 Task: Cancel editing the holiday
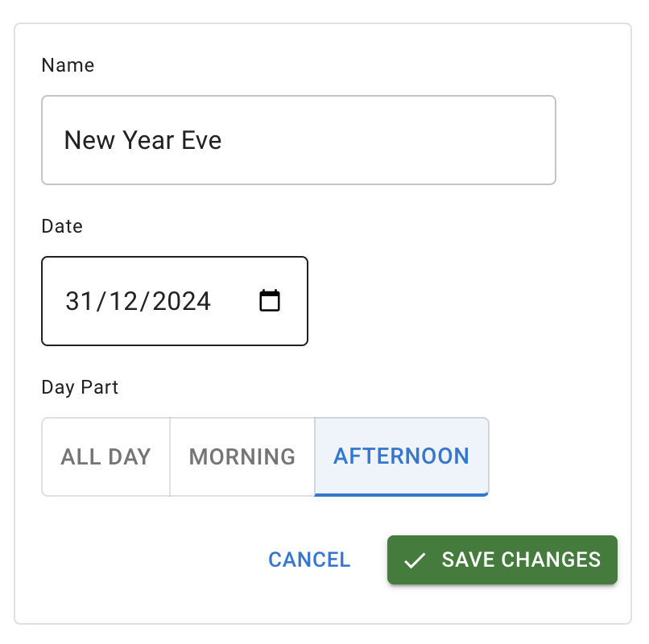pos(309,559)
